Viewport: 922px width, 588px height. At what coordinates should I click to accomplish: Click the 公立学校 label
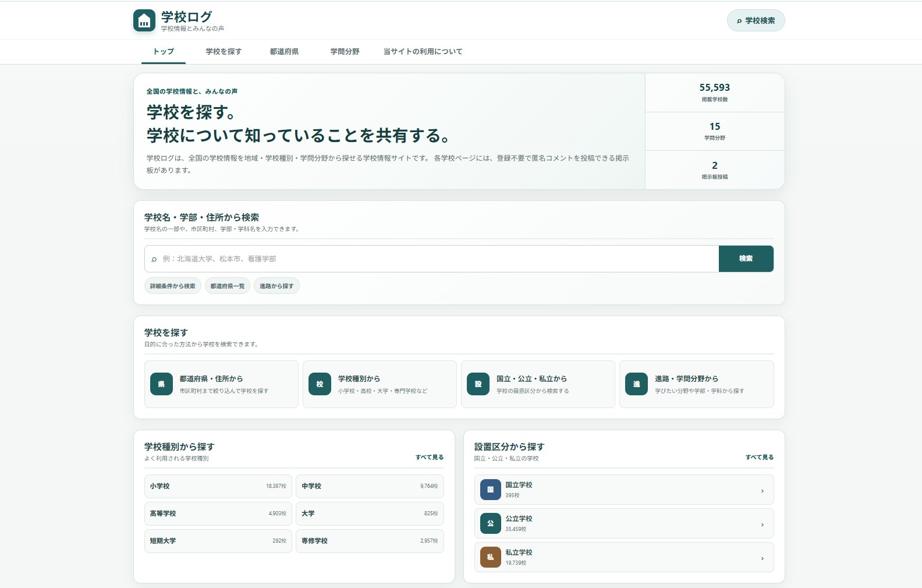tap(519, 519)
